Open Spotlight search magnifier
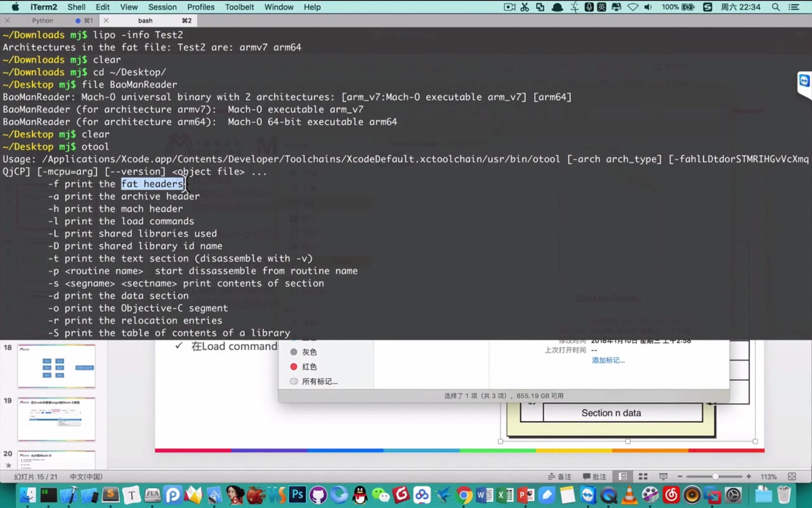 click(776, 7)
